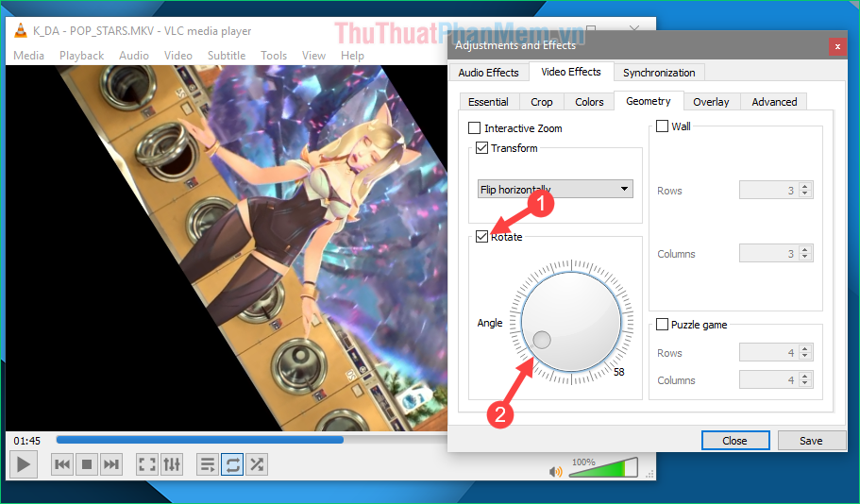
Task: Open the Essential sub-tab
Action: (488, 101)
